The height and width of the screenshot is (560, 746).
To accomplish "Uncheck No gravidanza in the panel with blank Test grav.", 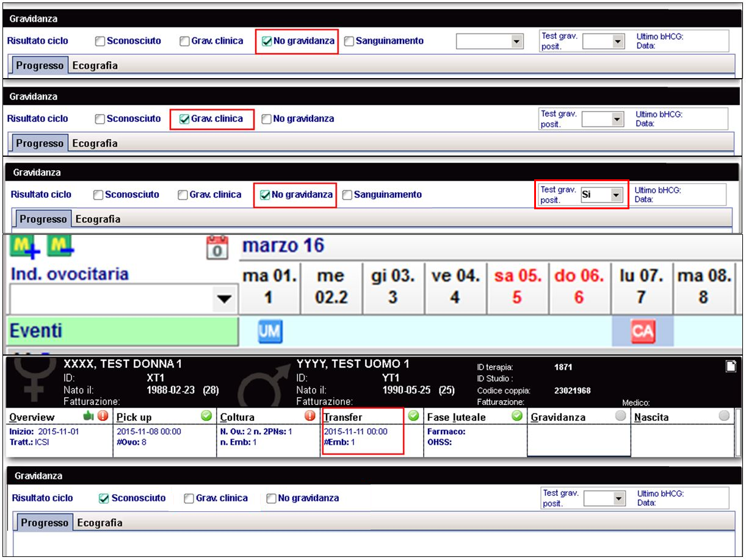I will tap(267, 41).
